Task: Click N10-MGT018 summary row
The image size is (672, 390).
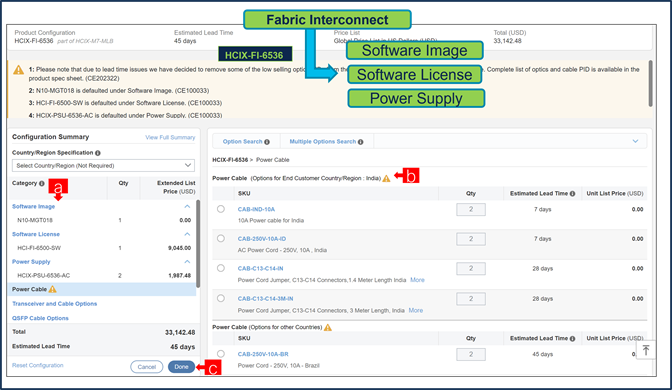Action: 102,220
